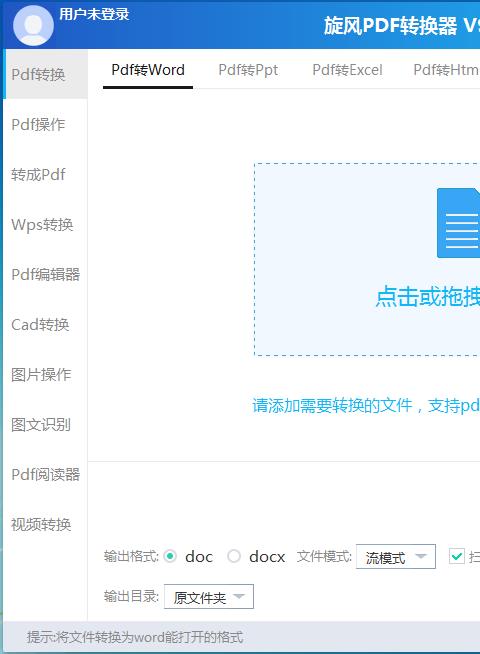The width and height of the screenshot is (480, 654).
Task: Click the 请添加需要转换的文件 hint text
Action: 366,405
